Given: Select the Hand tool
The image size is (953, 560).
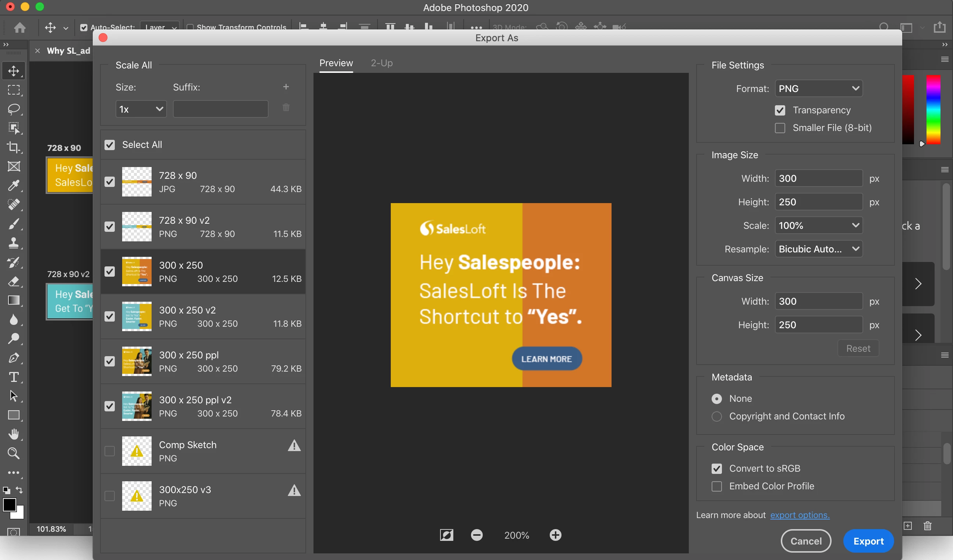Looking at the screenshot, I should tap(14, 434).
